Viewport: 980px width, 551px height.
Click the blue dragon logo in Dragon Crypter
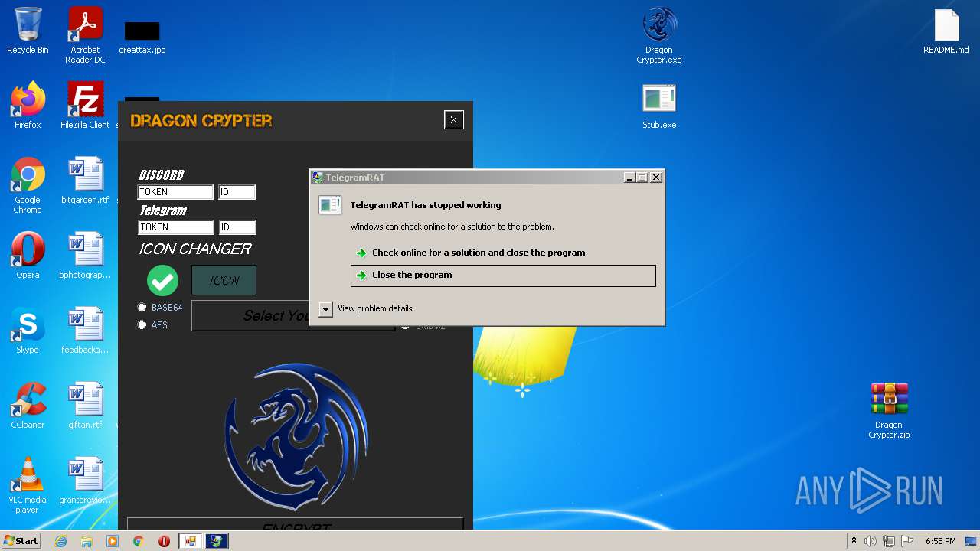pos(296,438)
